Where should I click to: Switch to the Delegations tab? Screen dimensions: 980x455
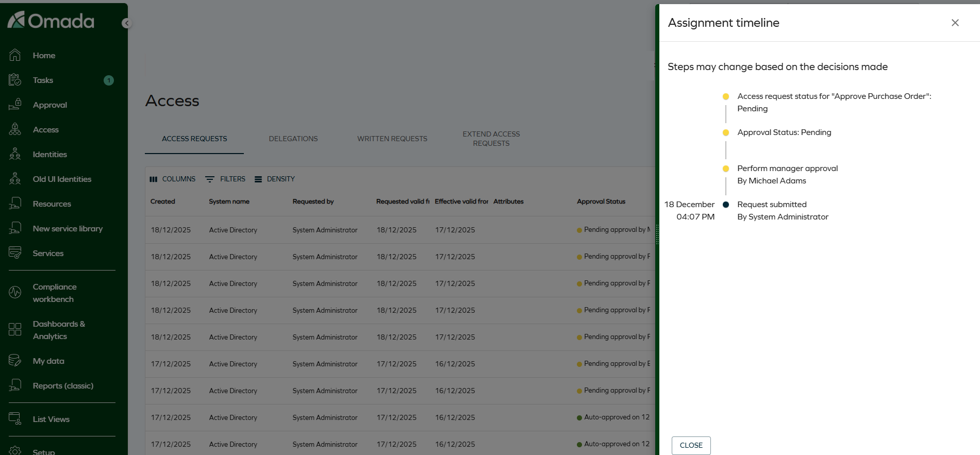click(x=293, y=139)
